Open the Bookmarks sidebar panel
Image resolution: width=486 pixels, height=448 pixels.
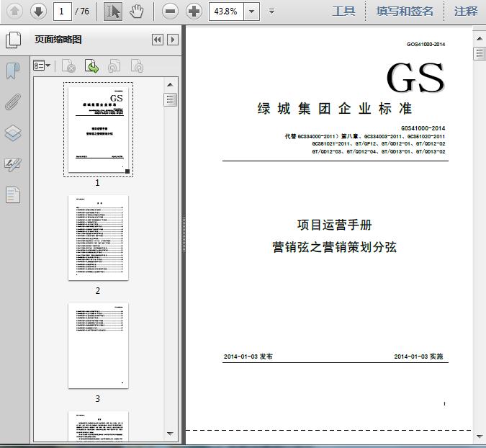tap(13, 71)
